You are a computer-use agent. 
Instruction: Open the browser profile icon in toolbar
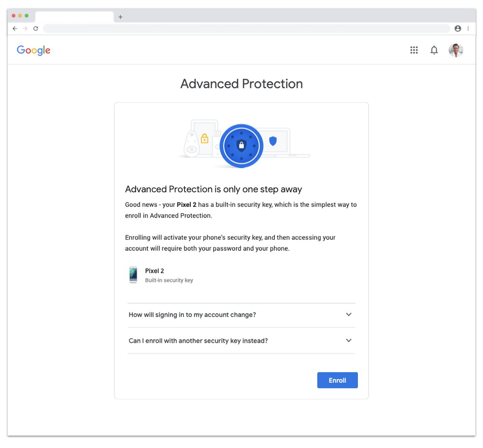point(458,29)
